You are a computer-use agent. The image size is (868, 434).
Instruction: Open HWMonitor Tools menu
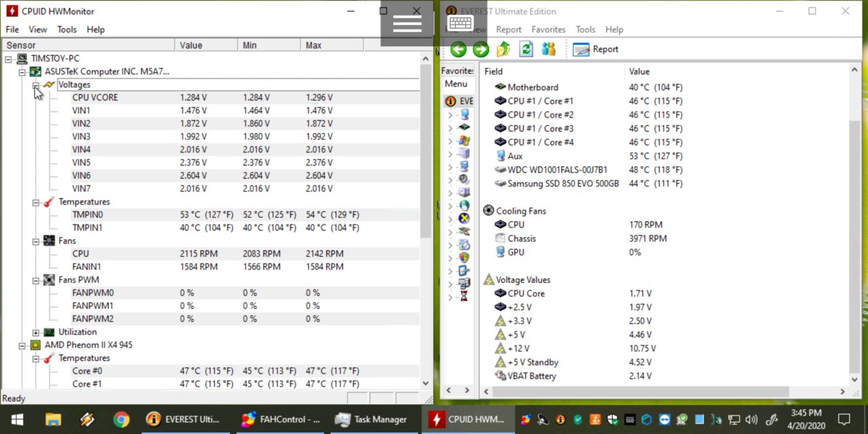[66, 29]
